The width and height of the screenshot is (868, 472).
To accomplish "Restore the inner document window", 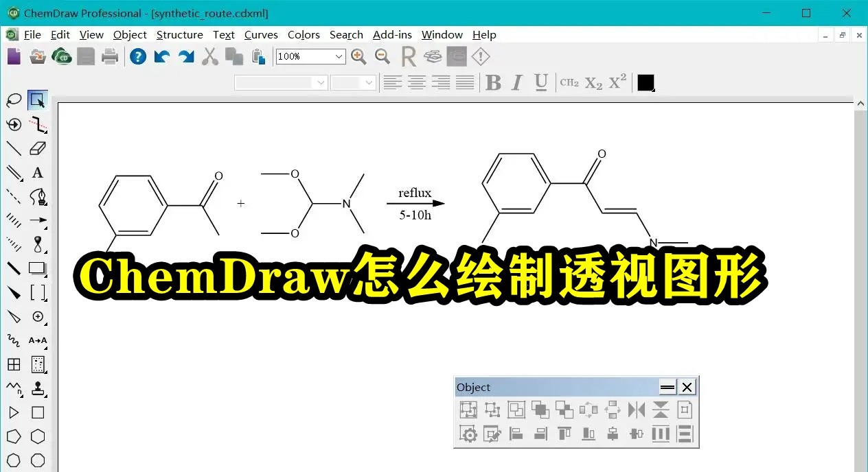I will (843, 35).
